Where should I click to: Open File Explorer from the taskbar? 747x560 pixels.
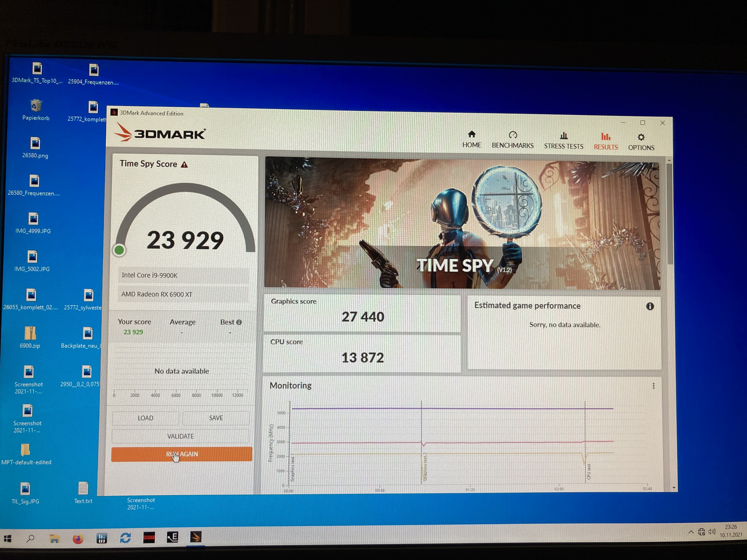click(54, 538)
